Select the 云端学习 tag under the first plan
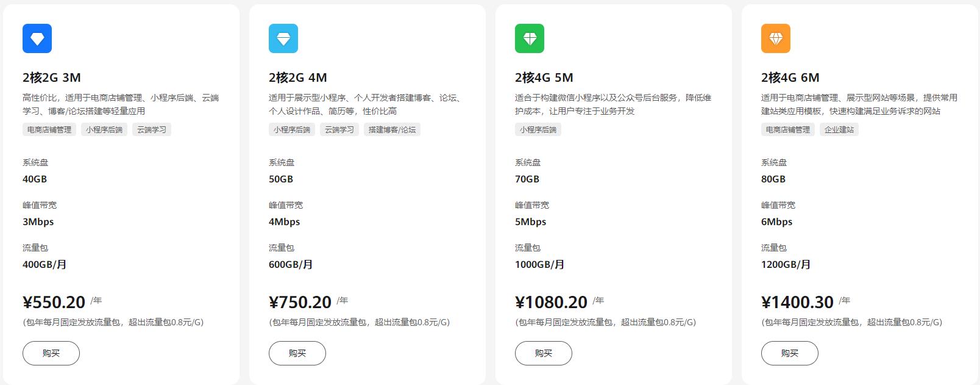Screen dimensions: 980x385 click(151, 129)
